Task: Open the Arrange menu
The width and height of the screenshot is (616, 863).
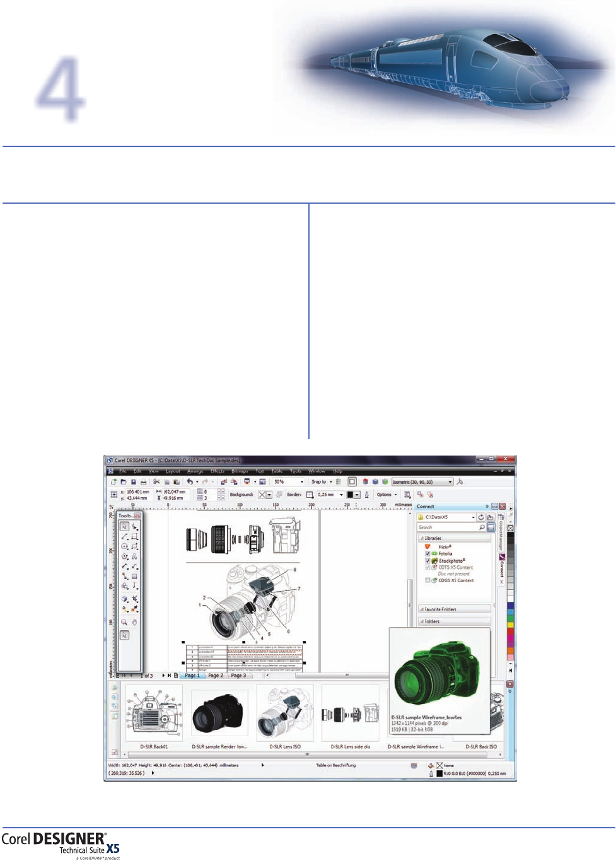Action: tap(195, 471)
